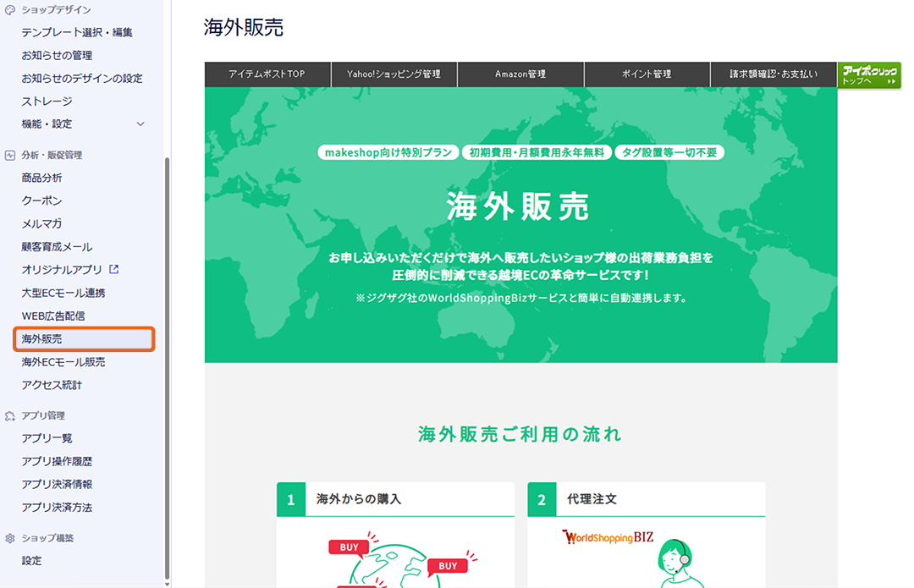914x588 pixels.
Task: Open the Amazon管理 tab
Action: 520,74
